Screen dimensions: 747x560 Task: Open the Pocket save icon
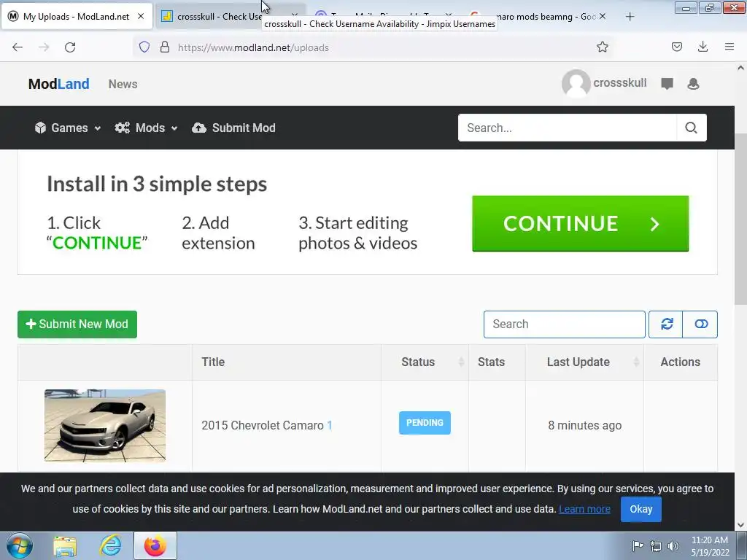point(677,47)
